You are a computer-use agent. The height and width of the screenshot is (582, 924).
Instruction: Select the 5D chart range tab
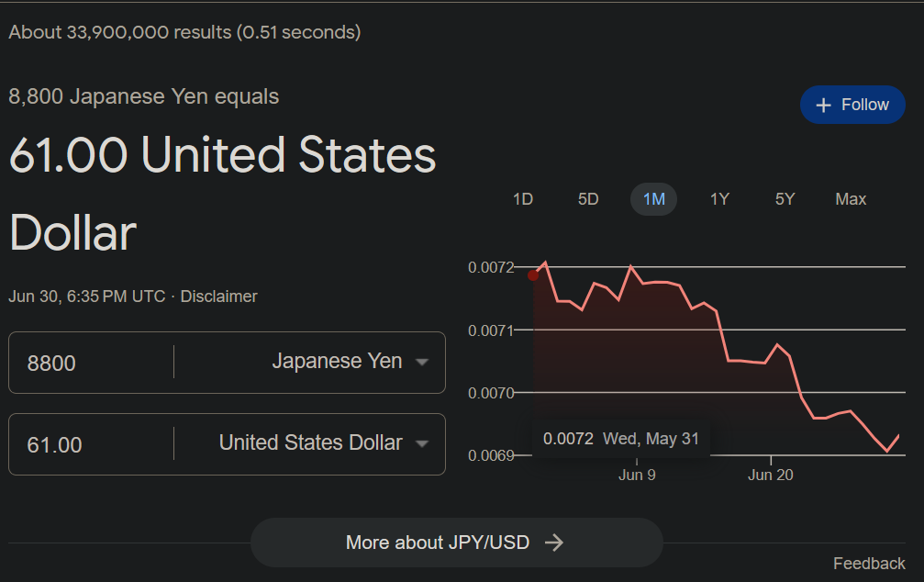coord(588,199)
